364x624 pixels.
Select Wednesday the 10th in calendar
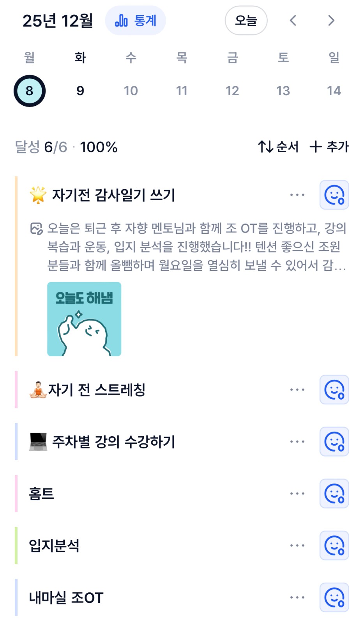(131, 91)
